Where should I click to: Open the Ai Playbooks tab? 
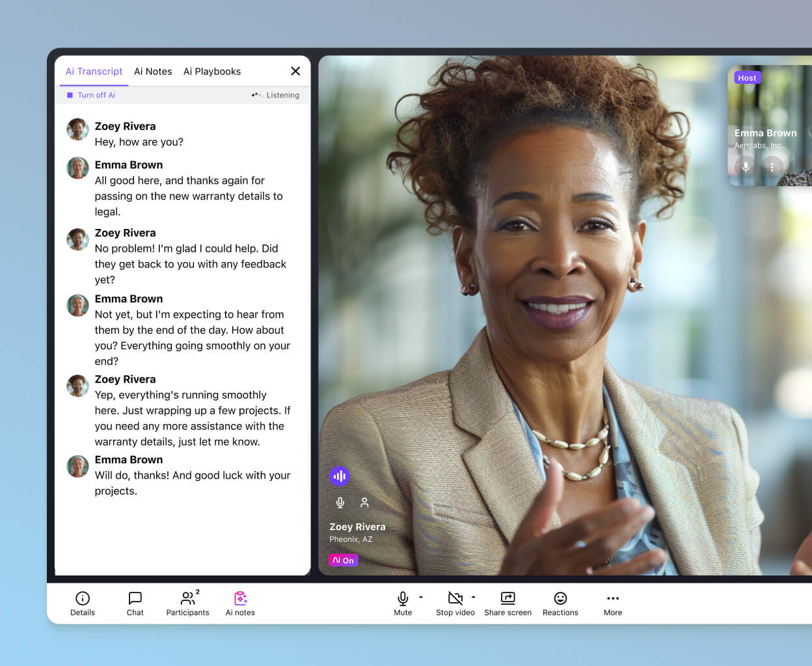212,71
